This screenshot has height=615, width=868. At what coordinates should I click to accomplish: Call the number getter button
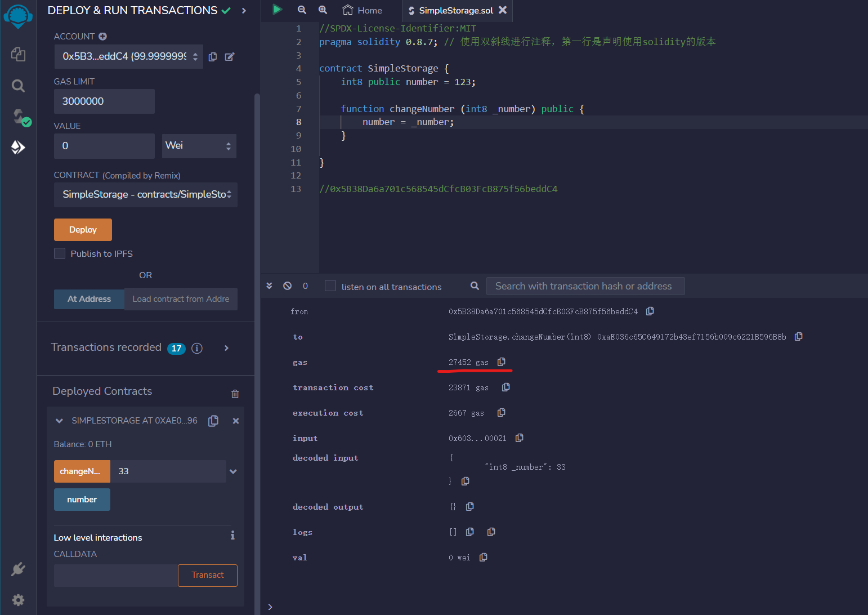click(82, 500)
